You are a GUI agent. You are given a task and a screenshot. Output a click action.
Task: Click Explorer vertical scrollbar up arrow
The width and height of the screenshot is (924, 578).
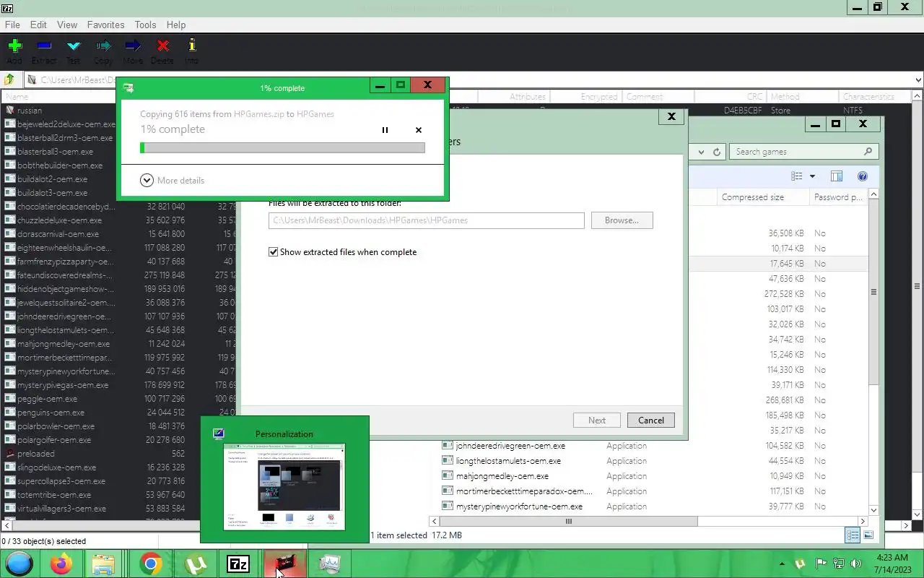click(873, 194)
